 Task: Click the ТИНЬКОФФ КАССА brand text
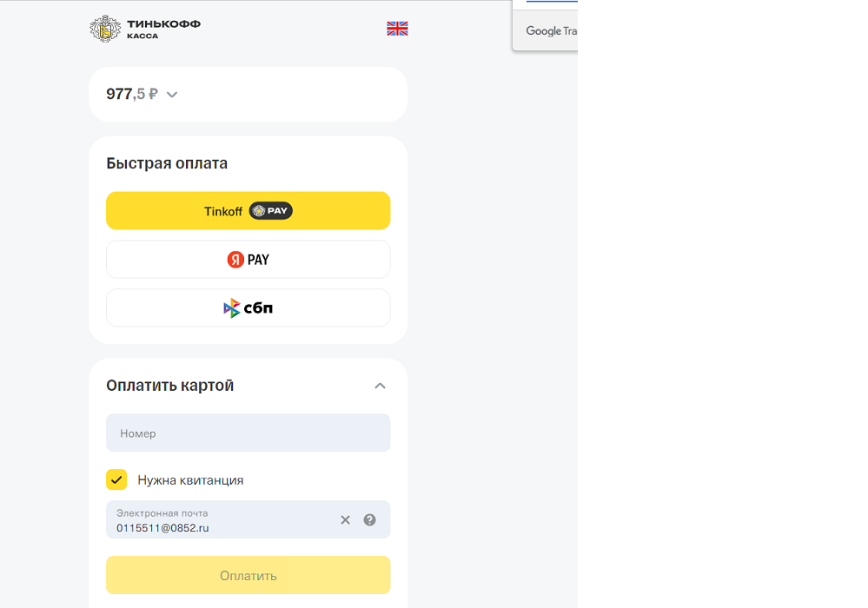pos(163,30)
